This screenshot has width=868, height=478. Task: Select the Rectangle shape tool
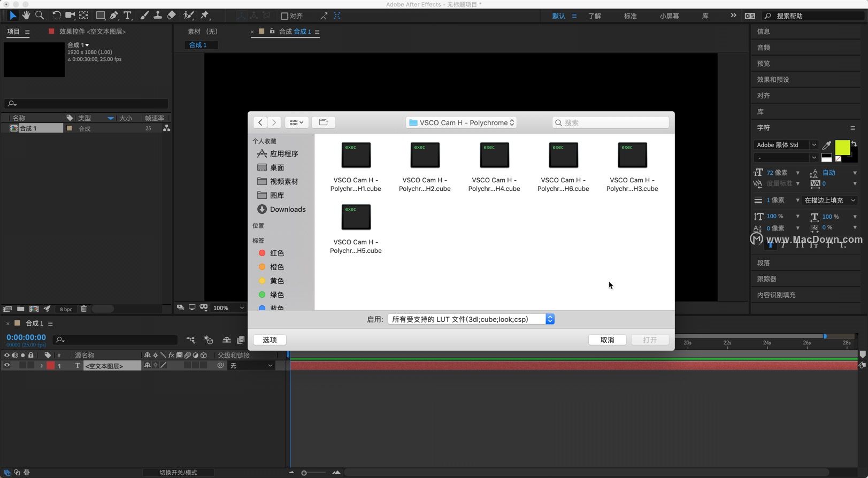[101, 16]
